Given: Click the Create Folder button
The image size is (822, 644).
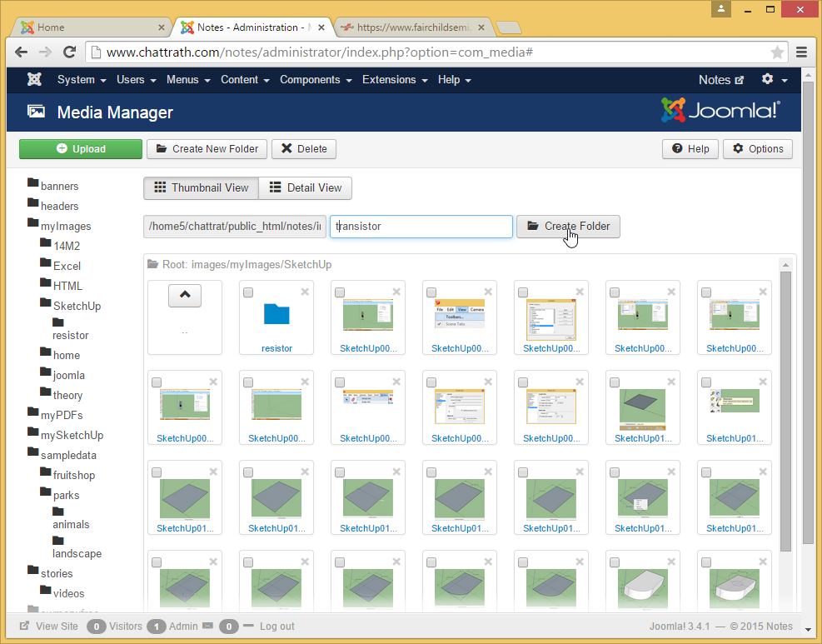Looking at the screenshot, I should coord(568,227).
